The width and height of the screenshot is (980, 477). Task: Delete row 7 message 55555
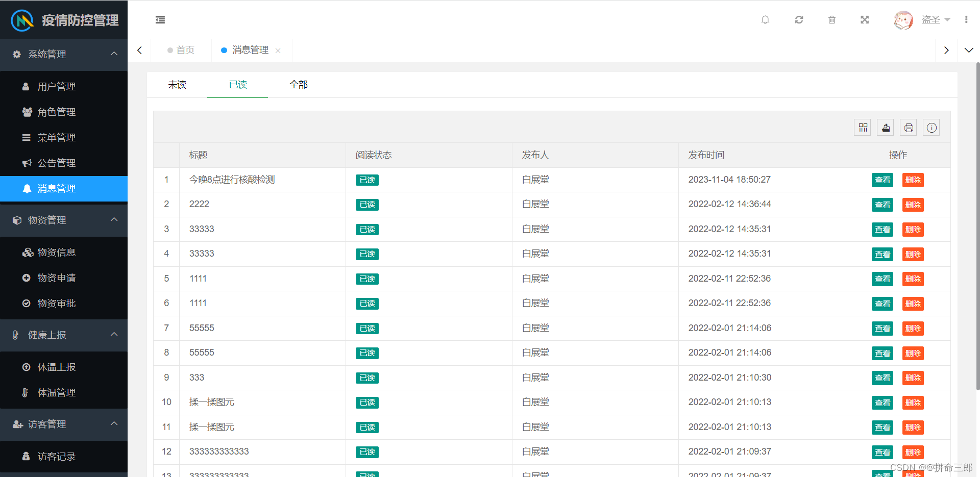tap(913, 329)
